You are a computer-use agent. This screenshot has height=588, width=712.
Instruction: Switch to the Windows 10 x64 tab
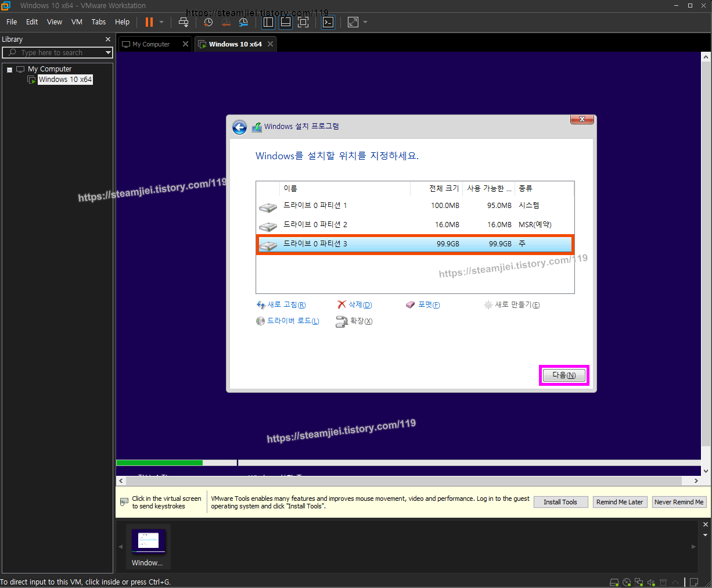coord(235,44)
